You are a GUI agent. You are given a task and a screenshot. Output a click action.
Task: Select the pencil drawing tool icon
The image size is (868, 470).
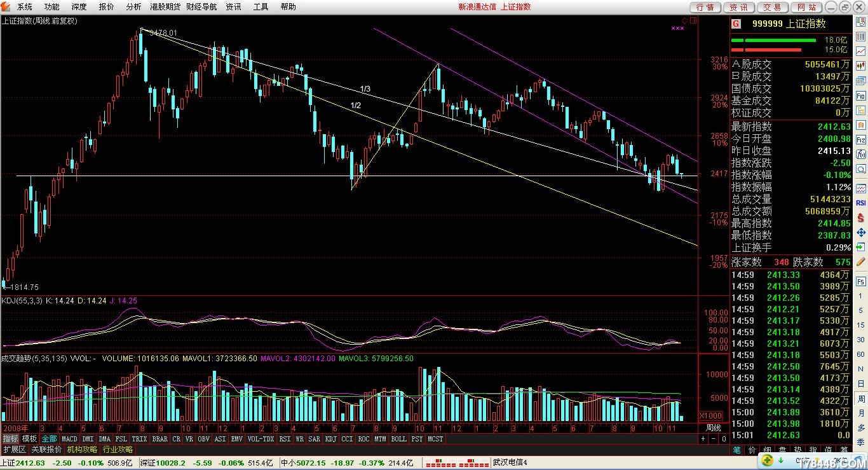tap(860, 261)
